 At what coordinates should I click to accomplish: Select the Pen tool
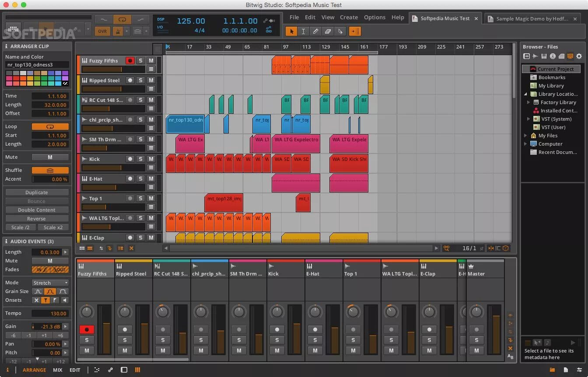pos(315,31)
